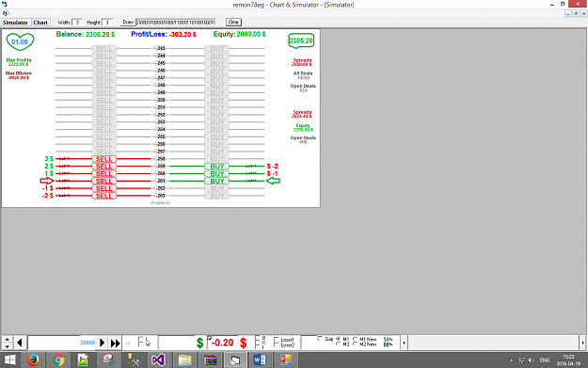The image size is (588, 368).
Task: Click the red dollar sign icon in the bottom toolbar
Action: pyautogui.click(x=243, y=343)
